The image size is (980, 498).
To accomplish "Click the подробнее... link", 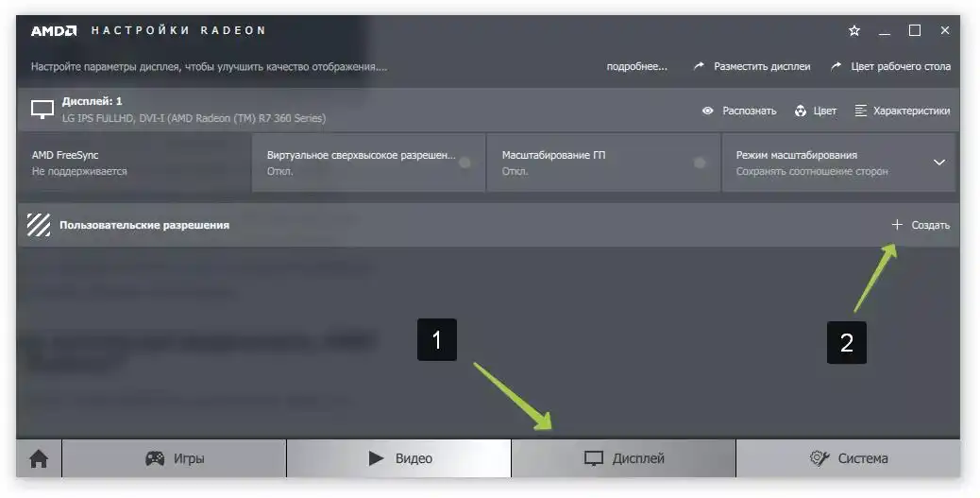I will coord(636,67).
